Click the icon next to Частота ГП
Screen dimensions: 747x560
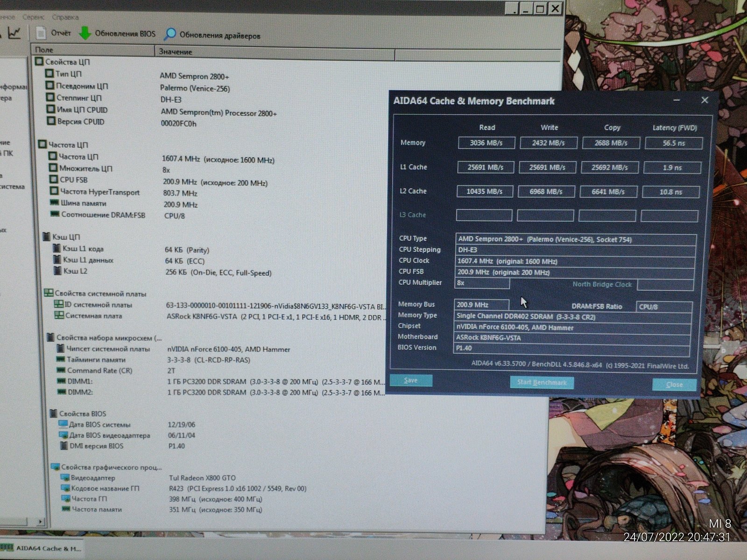[x=66, y=499]
